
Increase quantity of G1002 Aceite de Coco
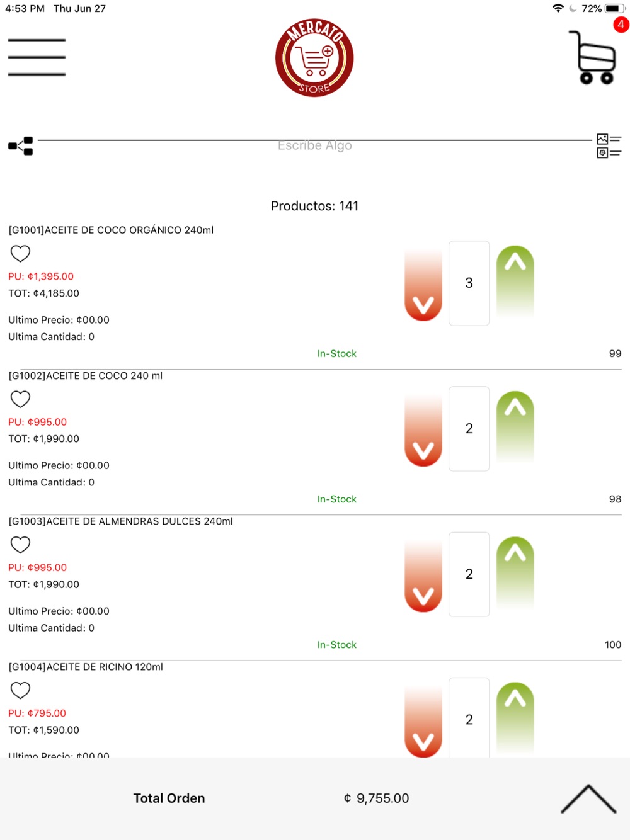coord(515,426)
